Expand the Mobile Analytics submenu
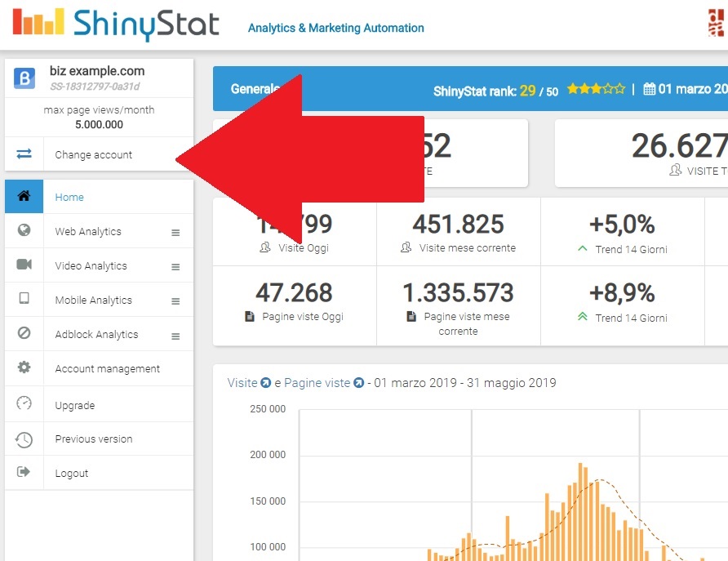The height and width of the screenshot is (561, 728). click(x=175, y=301)
